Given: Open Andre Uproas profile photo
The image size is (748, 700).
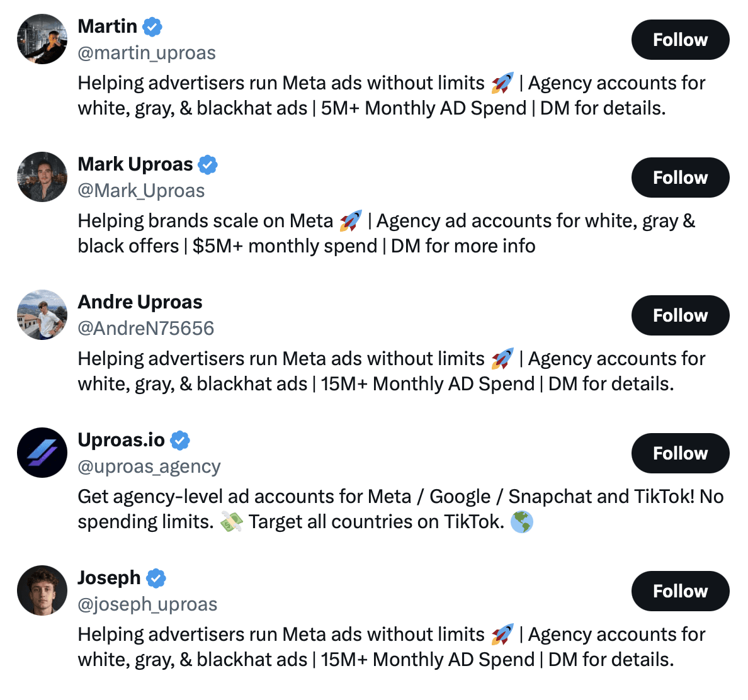Looking at the screenshot, I should pos(42,315).
